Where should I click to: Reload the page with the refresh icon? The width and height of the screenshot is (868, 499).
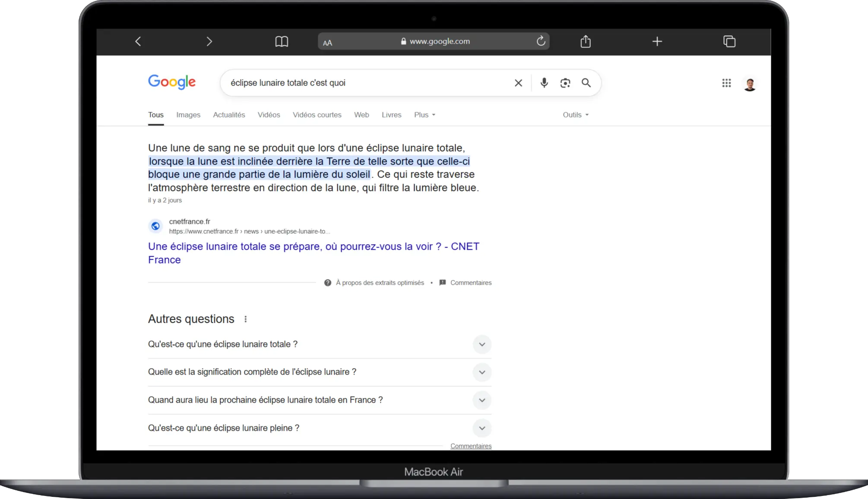tap(541, 41)
